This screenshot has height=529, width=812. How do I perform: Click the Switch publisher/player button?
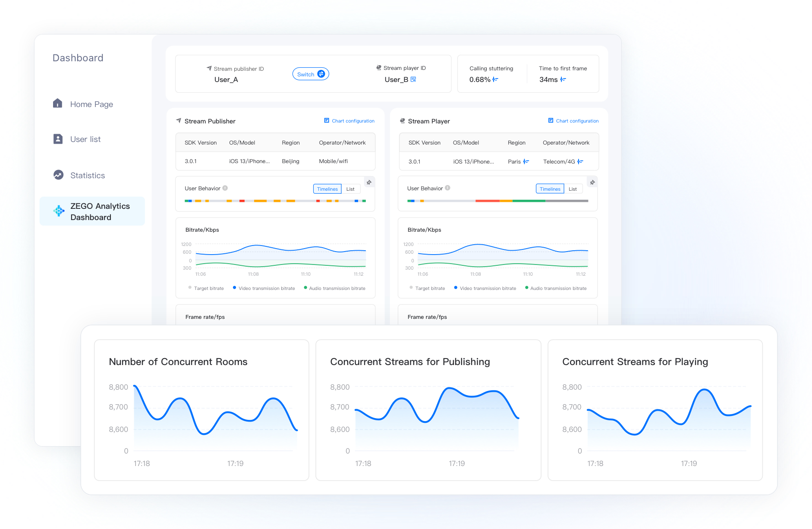pos(311,74)
